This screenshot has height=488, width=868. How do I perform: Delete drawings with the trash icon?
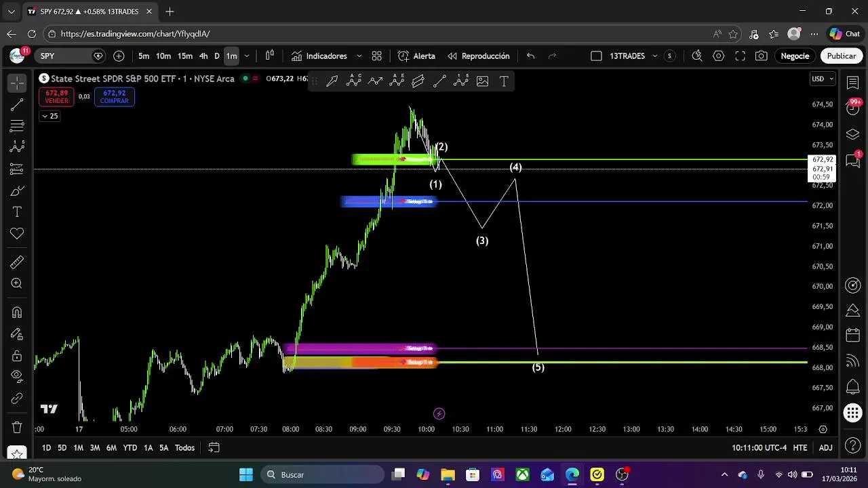[x=17, y=428]
